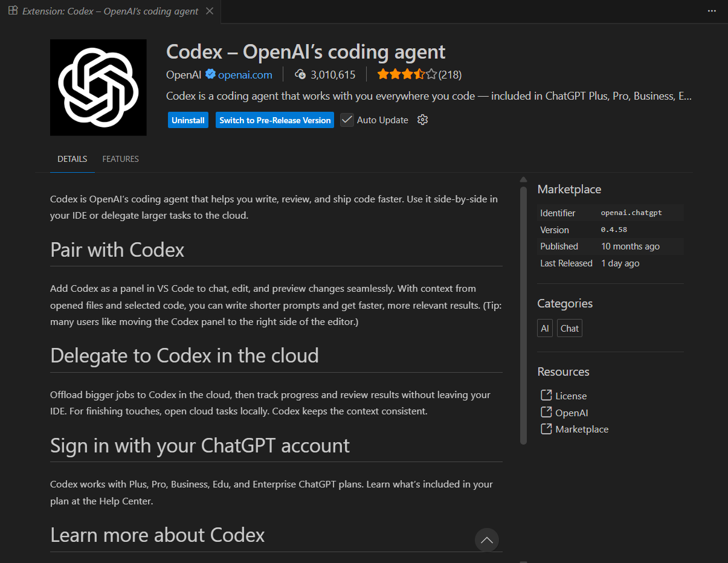Screen dimensions: 728x563
Task: Click the Last Released 1 day ago value
Action: coord(620,263)
